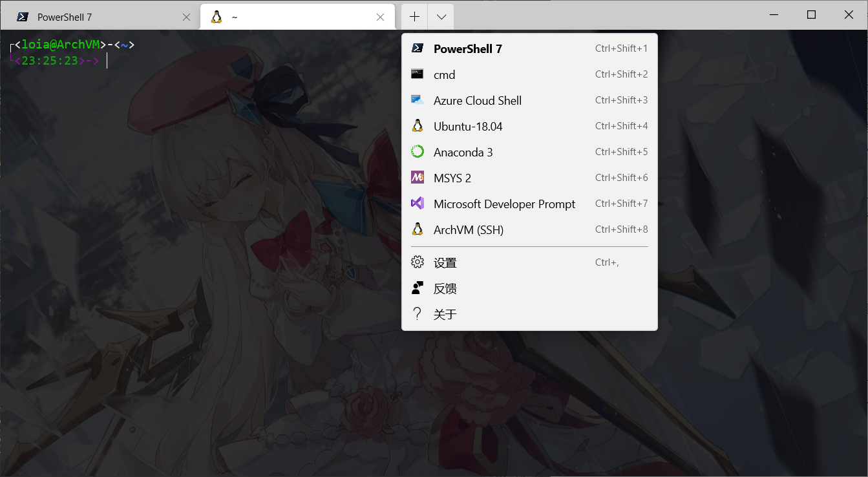The width and height of the screenshot is (868, 477).
Task: Click the loia@ArchVM prompt text
Action: [x=61, y=45]
